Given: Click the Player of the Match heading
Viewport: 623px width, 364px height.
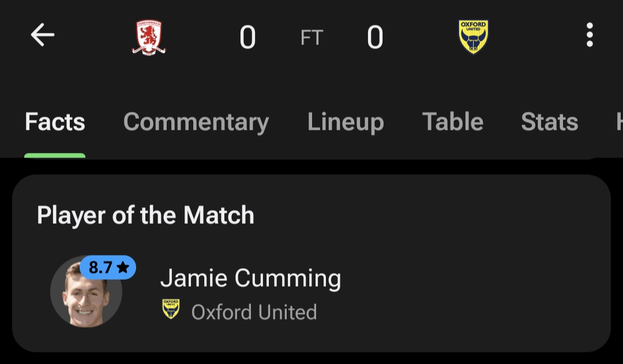Looking at the screenshot, I should (145, 215).
